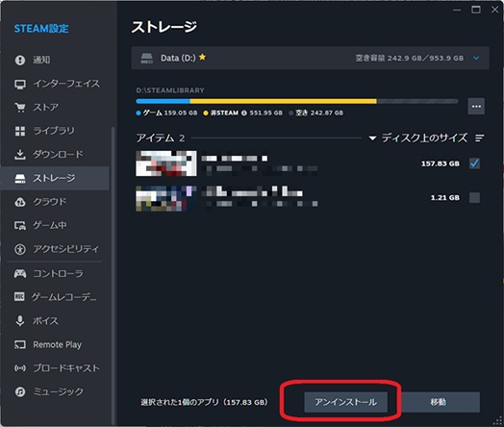Screen dimensions: 504x427
Task: Maximize the Steam settings window
Action: (x=476, y=10)
